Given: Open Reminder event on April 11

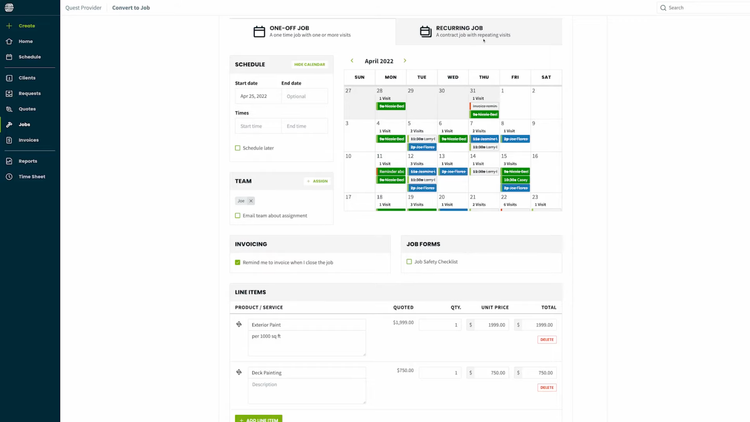Looking at the screenshot, I should coord(391,171).
